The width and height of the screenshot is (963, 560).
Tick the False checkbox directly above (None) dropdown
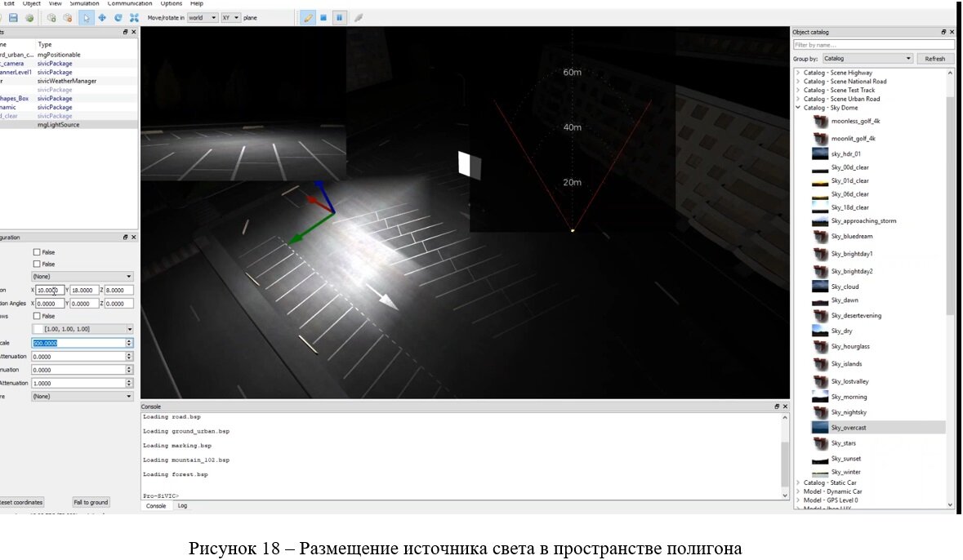37,264
